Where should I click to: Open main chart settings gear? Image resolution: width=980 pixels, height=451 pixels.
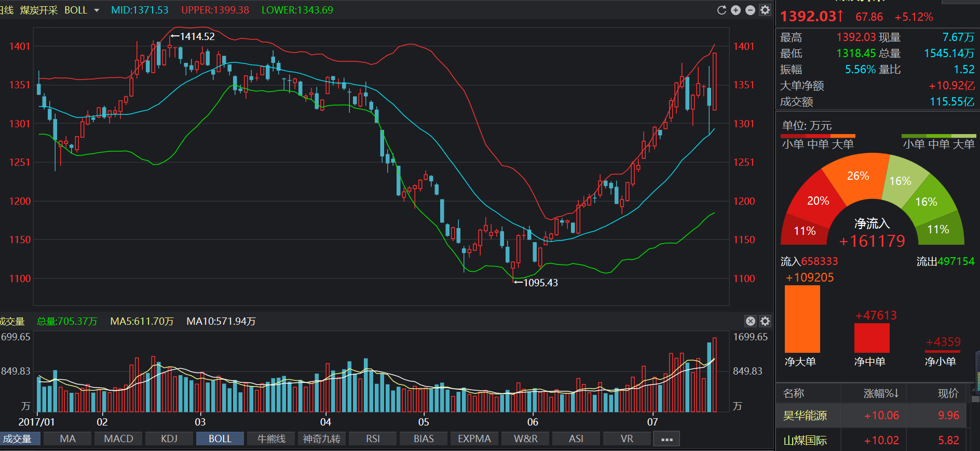765,10
